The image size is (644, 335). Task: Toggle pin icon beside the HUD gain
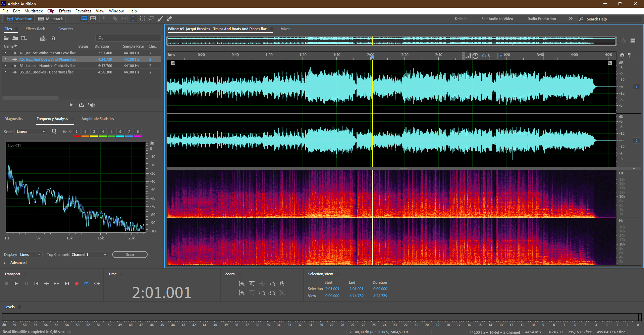tap(501, 56)
